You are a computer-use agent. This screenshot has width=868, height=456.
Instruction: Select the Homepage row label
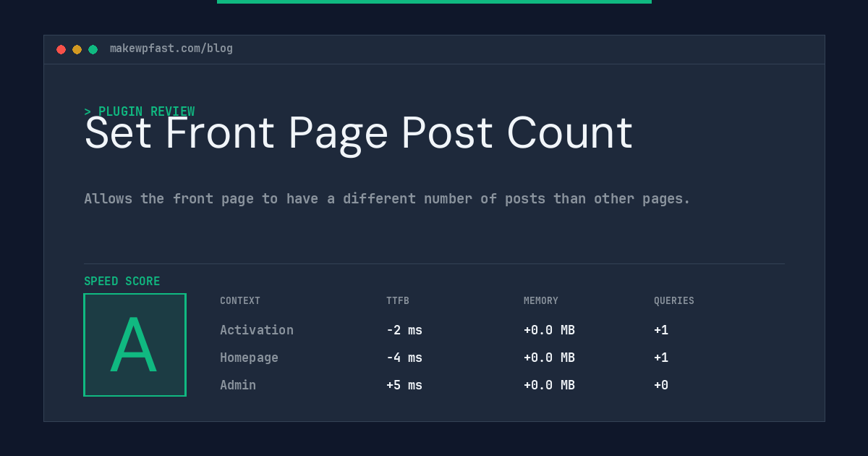coord(249,358)
